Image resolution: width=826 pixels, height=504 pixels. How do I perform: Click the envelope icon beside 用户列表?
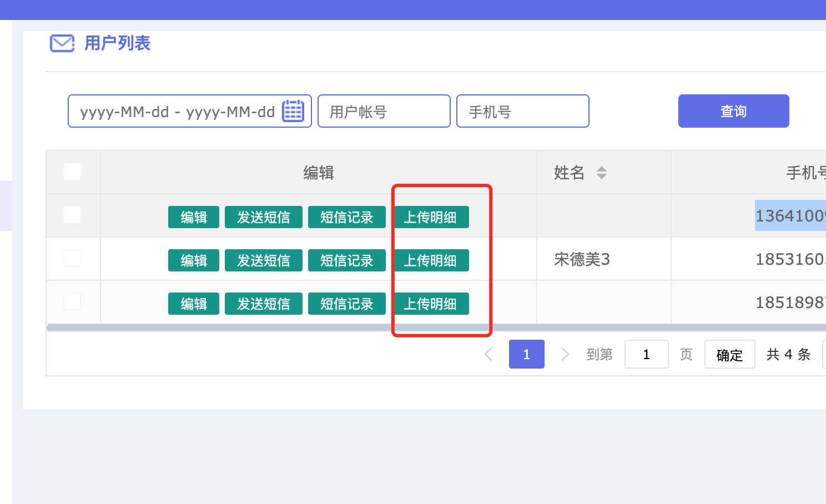pos(62,43)
